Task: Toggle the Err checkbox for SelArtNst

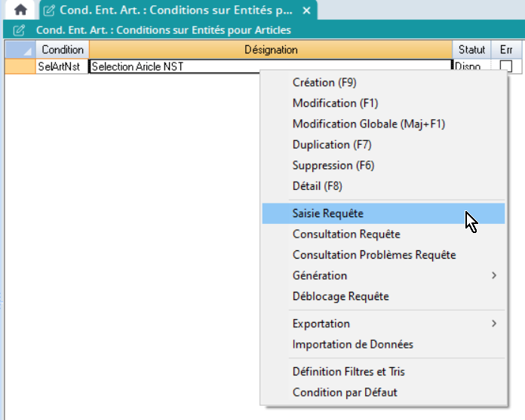Action: point(505,66)
